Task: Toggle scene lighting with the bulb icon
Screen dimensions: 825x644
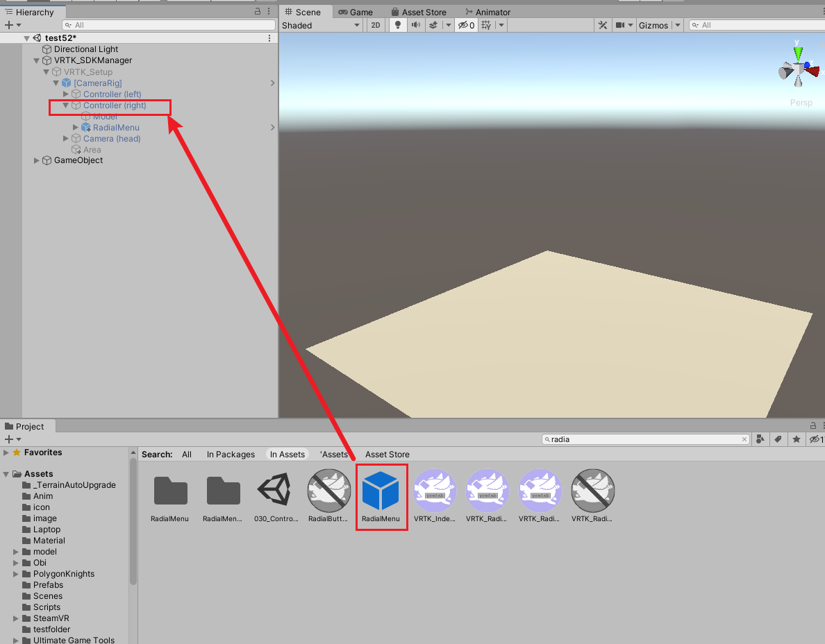Action: pos(397,25)
